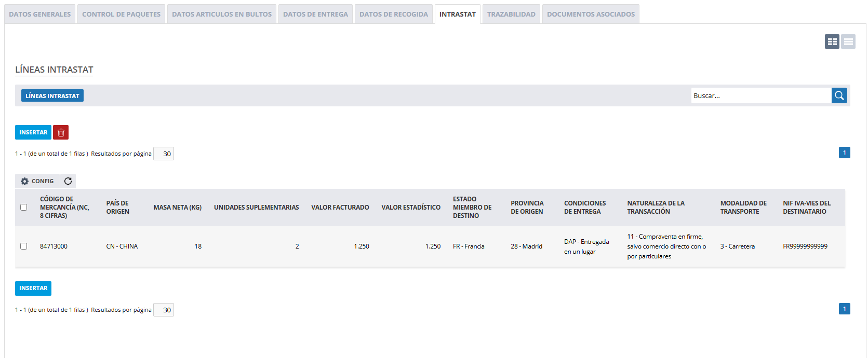Click the search magnifier icon
The height and width of the screenshot is (358, 868).
(x=839, y=95)
